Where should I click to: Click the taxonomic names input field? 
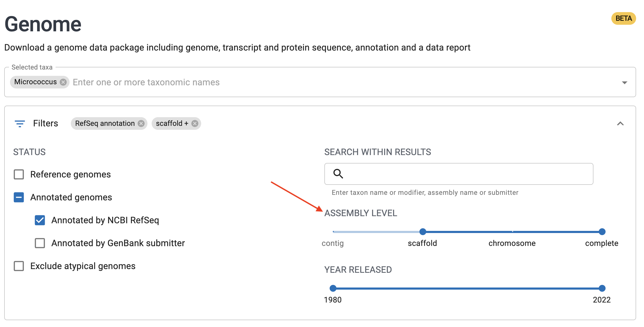click(x=345, y=82)
